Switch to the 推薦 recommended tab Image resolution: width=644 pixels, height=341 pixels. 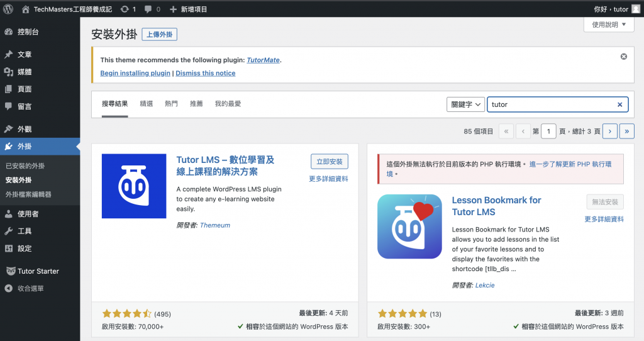click(x=196, y=104)
